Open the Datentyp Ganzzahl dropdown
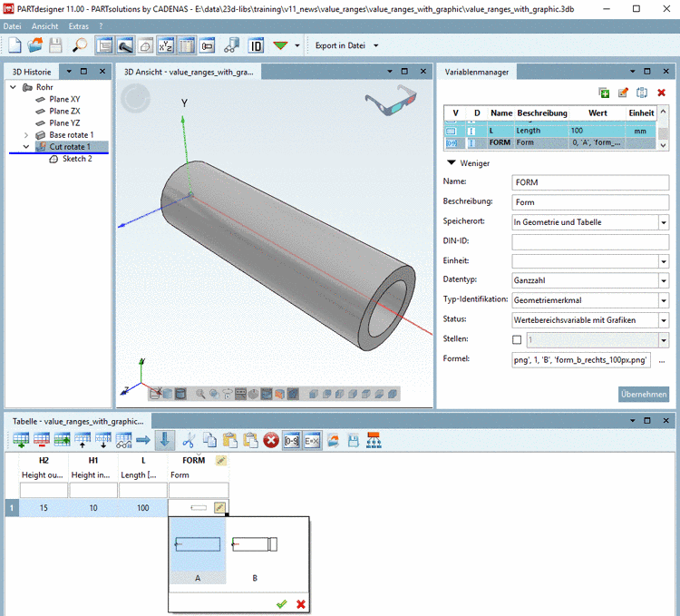 pos(664,280)
